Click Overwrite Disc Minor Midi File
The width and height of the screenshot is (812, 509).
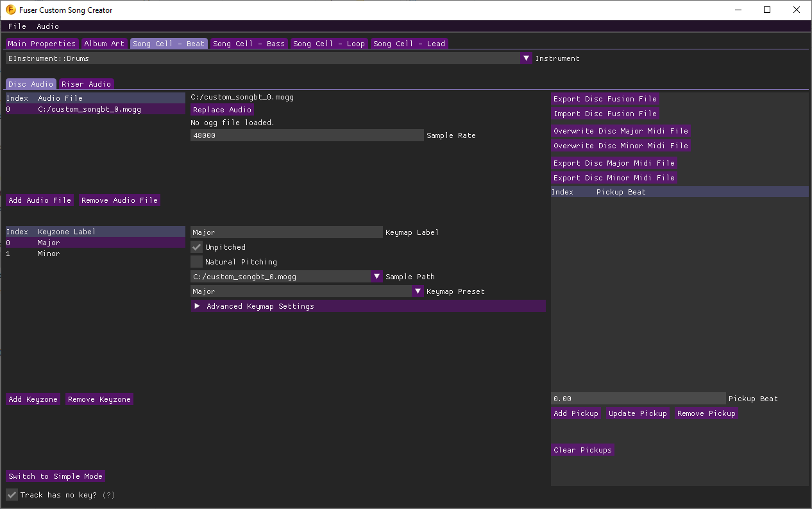pos(621,146)
